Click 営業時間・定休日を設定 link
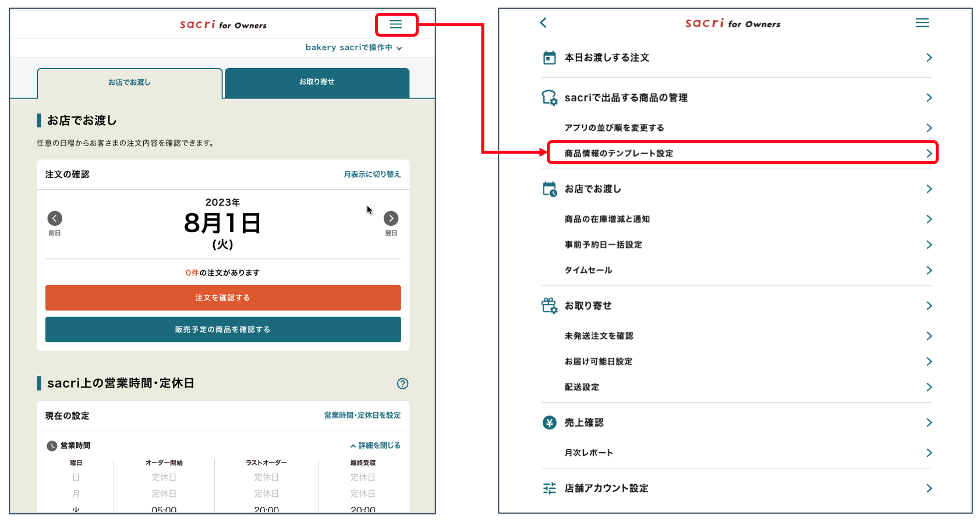This screenshot has width=980, height=522. pyautogui.click(x=362, y=416)
